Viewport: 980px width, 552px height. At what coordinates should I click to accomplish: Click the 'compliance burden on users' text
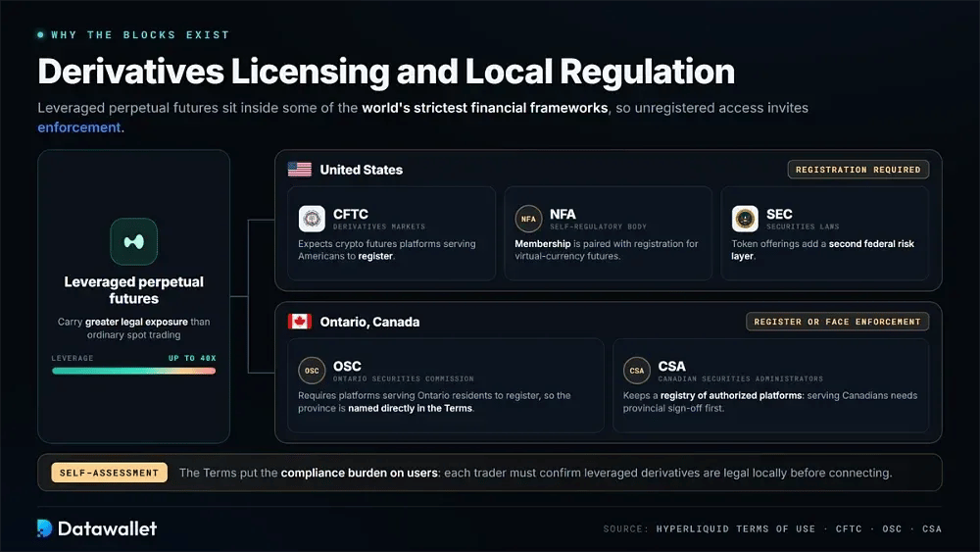[359, 473]
